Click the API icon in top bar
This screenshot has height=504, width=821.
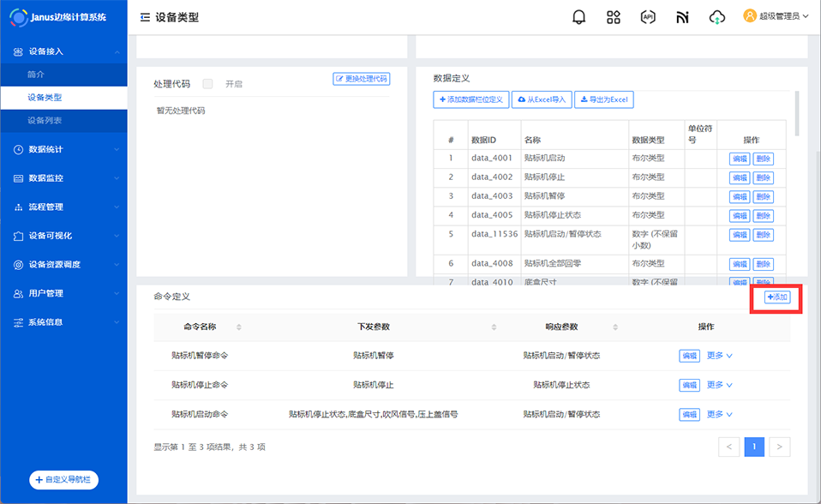click(x=648, y=17)
